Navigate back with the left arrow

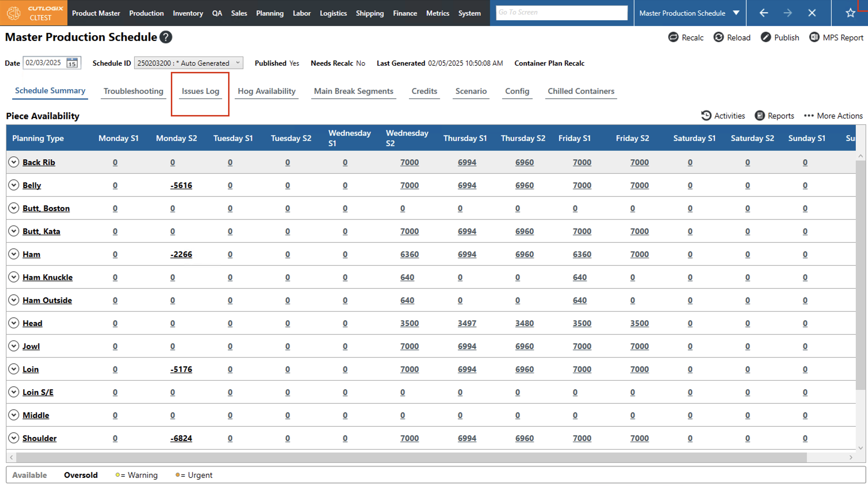(764, 13)
